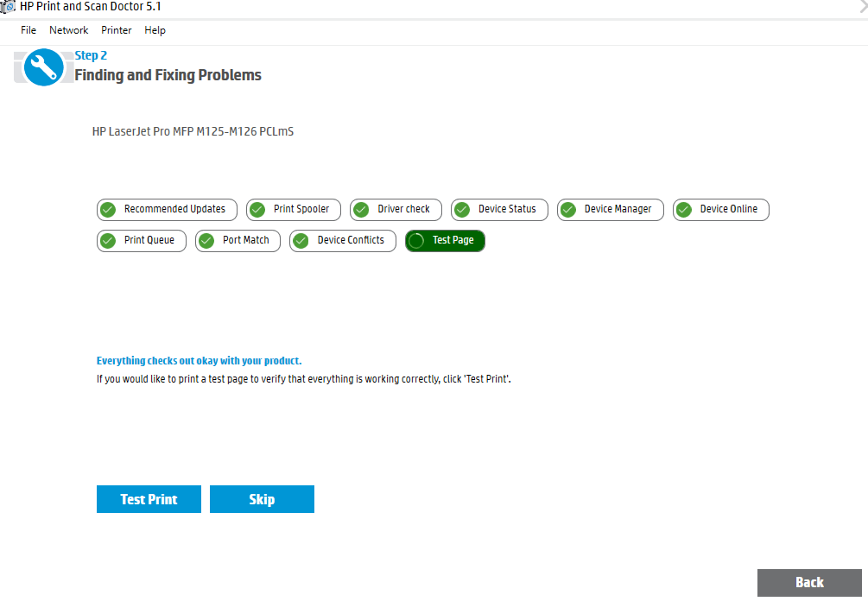
Task: Click the Device Status green checkmark
Action: click(462, 210)
